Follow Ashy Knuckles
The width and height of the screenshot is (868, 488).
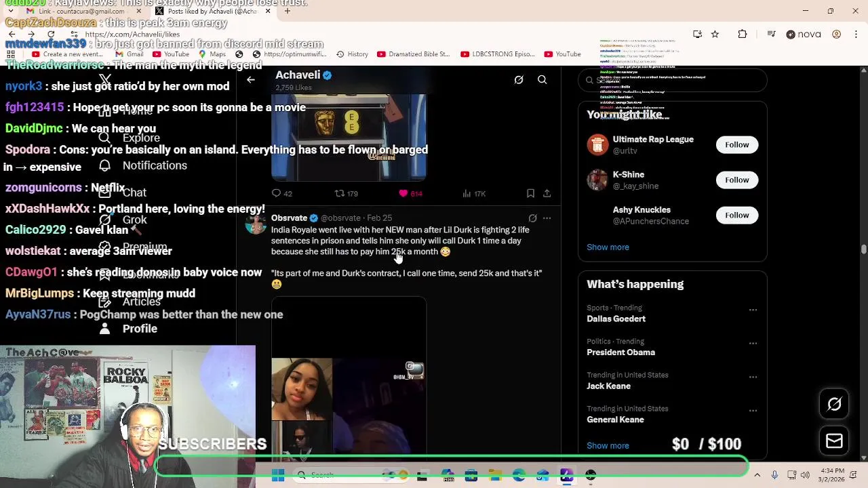(x=737, y=215)
